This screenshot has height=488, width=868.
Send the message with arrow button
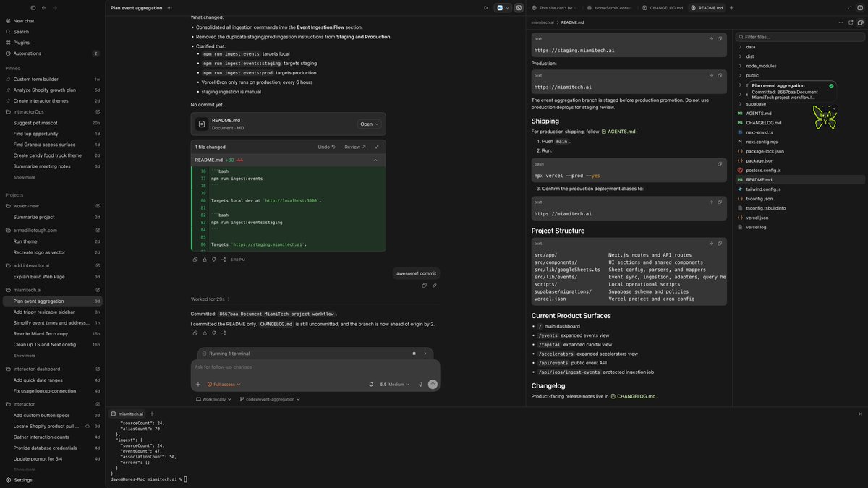pyautogui.click(x=433, y=385)
